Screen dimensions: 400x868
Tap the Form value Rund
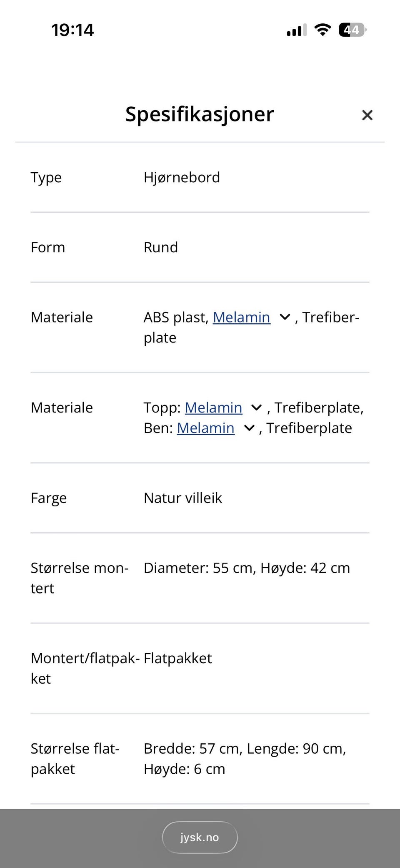(x=161, y=247)
